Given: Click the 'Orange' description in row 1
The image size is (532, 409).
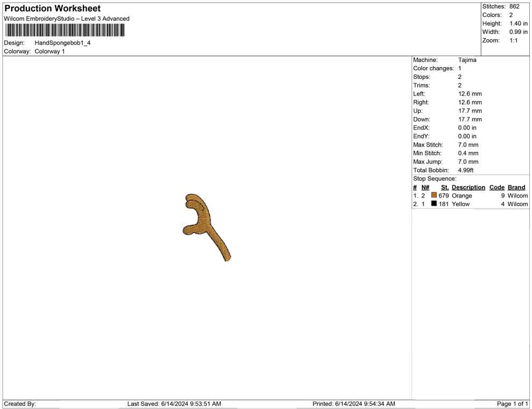Looking at the screenshot, I should (462, 196).
